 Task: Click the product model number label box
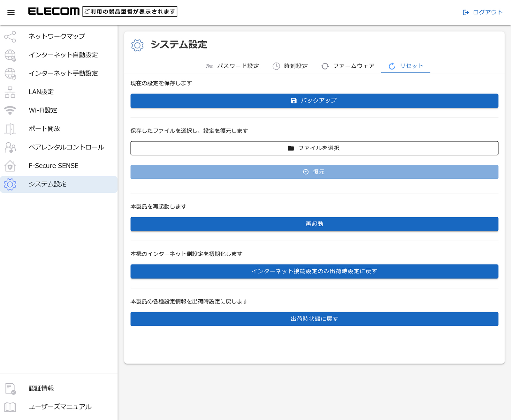tap(130, 11)
